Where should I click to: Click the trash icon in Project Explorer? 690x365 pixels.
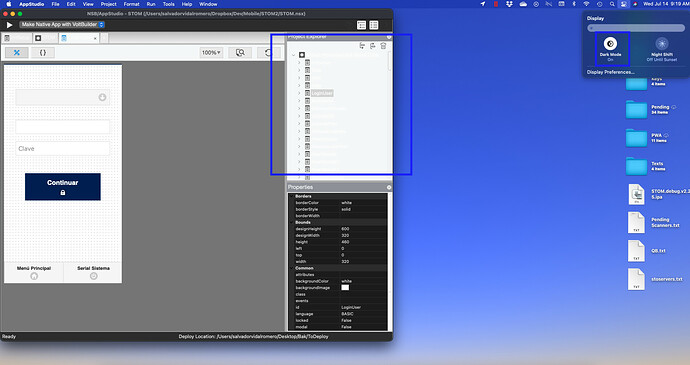[383, 46]
